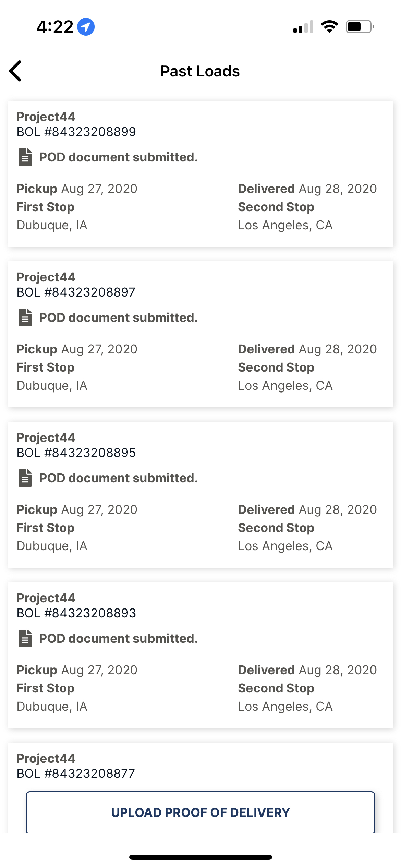
Task: Tap document icon for BOL #84323208893
Action: (x=25, y=639)
